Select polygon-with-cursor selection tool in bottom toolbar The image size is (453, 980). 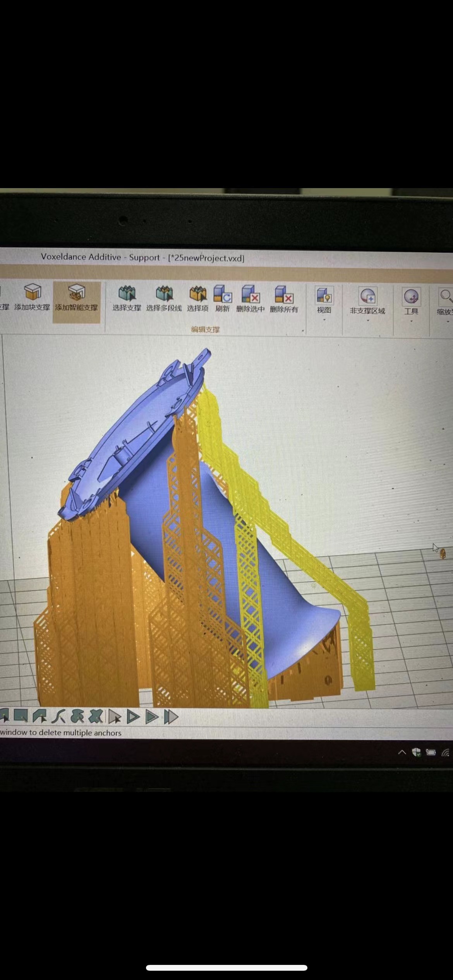pyautogui.click(x=39, y=716)
